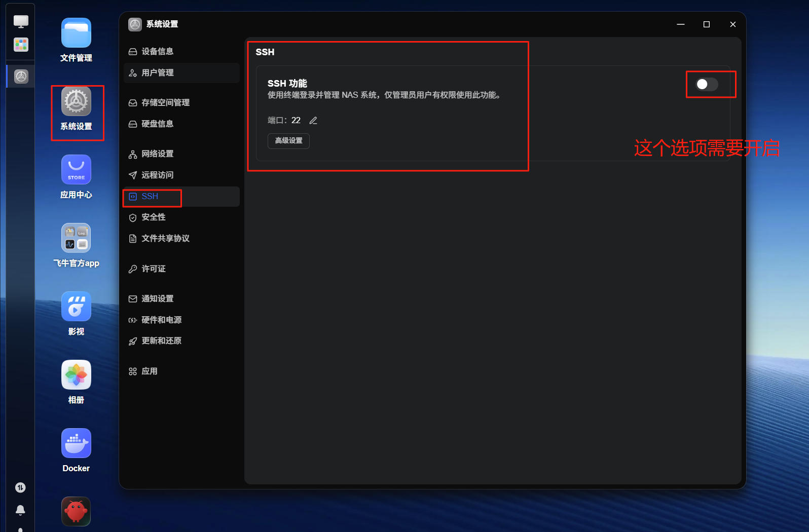Open the transfer tasks icon in the taskbar

20,487
